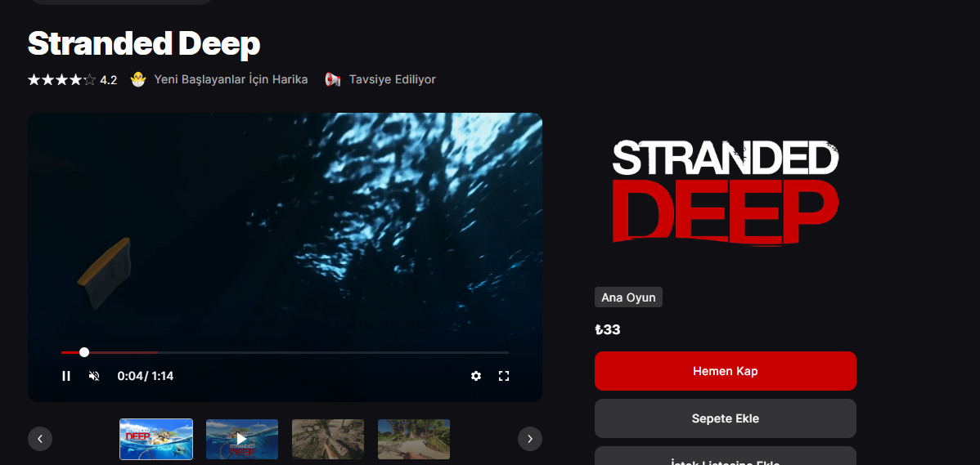
Task: Click the İstek Listesine Ekle button
Action: pyautogui.click(x=725, y=457)
